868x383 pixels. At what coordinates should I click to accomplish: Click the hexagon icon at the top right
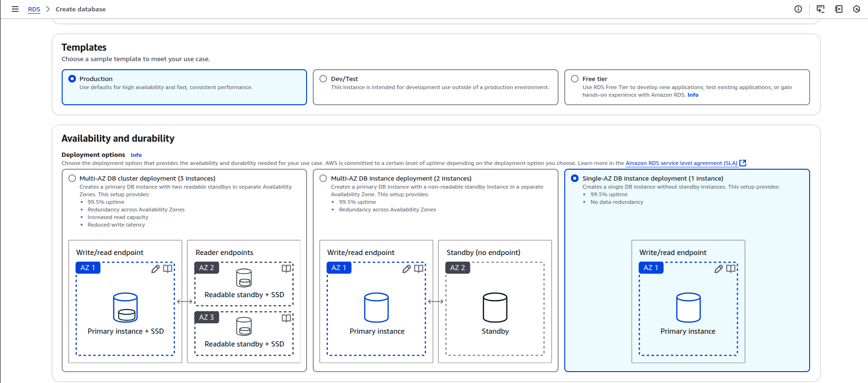coord(857,9)
